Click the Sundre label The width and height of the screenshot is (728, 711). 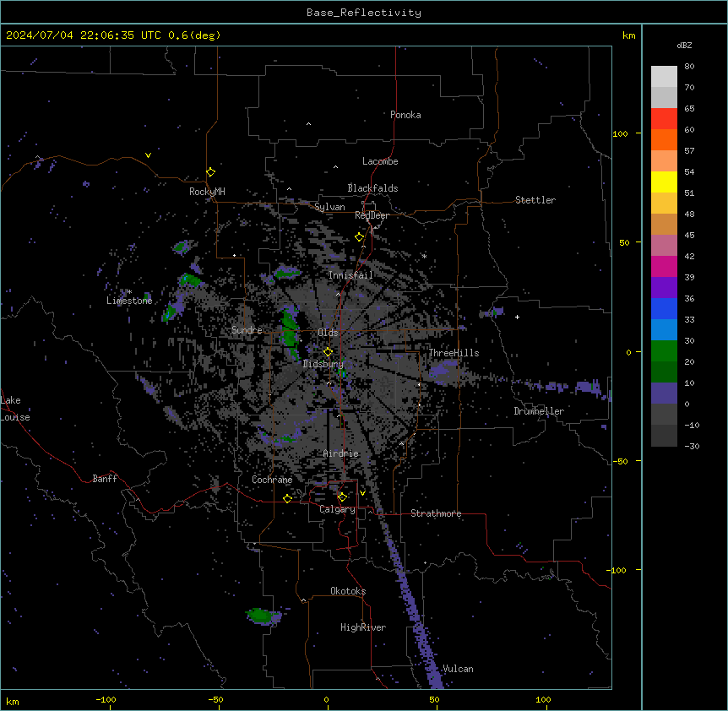[x=247, y=330]
